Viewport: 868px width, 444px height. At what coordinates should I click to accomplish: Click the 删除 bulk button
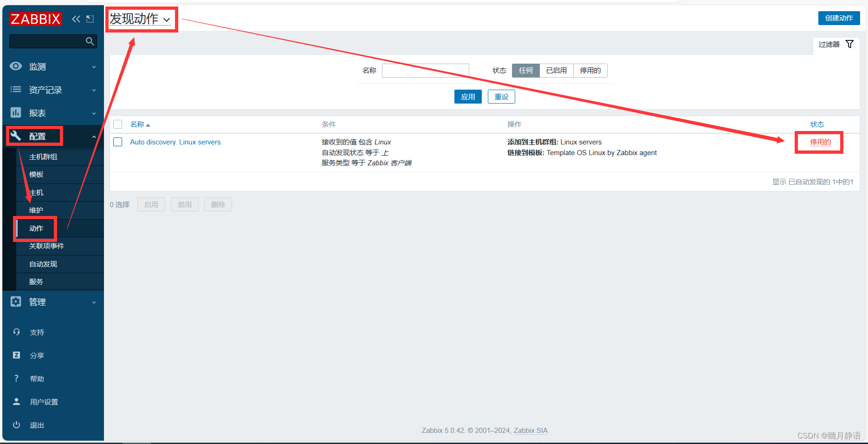pos(218,204)
